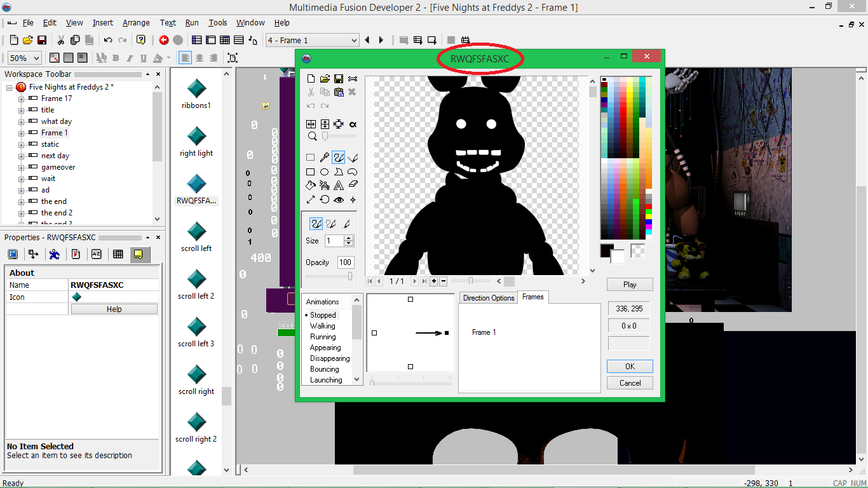Click the Clear (new image) icon in picture editor
The image size is (868, 488).
[311, 79]
